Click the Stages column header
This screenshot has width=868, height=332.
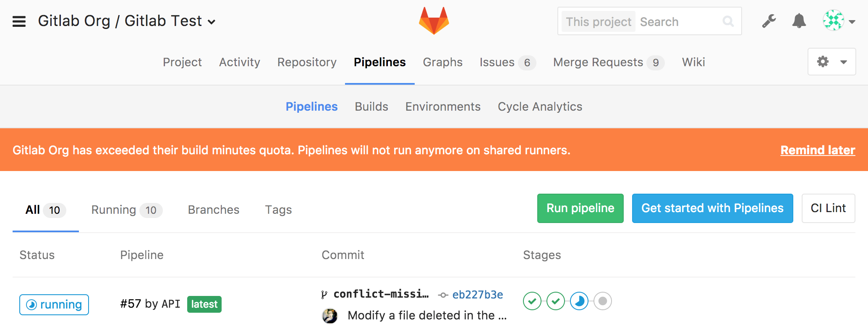point(542,255)
